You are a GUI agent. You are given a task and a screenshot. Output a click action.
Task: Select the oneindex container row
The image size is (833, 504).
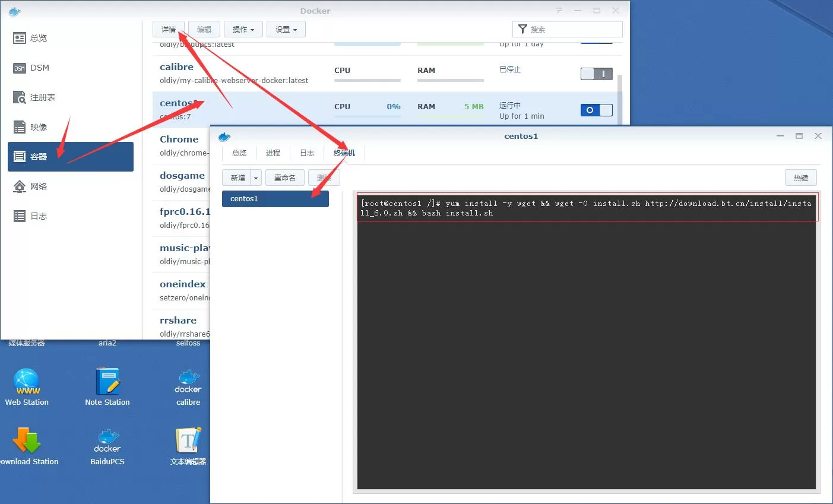coord(181,290)
